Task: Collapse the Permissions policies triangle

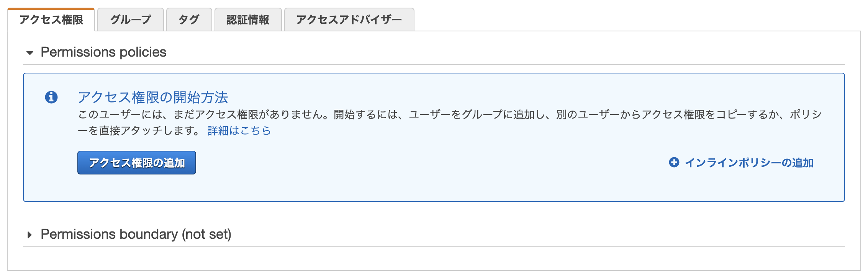Action: (30, 53)
